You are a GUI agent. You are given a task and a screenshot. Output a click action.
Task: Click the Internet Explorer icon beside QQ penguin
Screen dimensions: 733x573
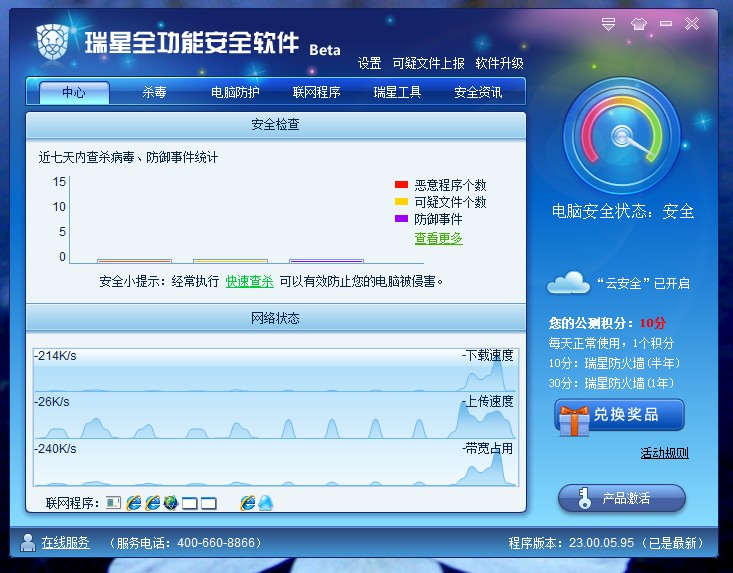(x=247, y=503)
